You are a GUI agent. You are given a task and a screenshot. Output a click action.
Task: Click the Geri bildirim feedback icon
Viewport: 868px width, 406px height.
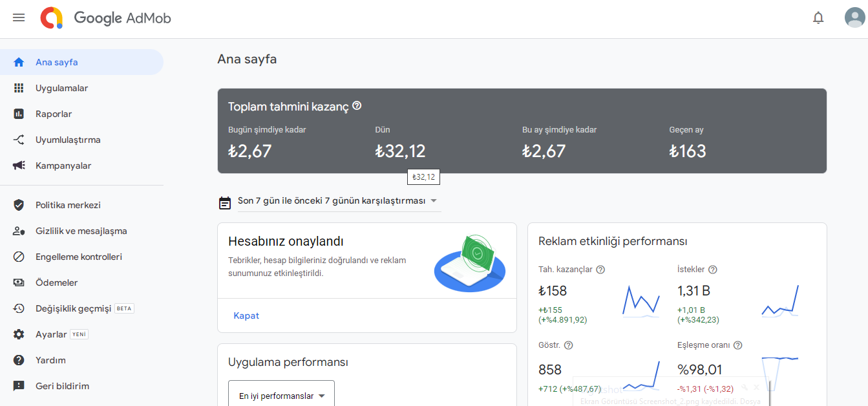point(19,386)
